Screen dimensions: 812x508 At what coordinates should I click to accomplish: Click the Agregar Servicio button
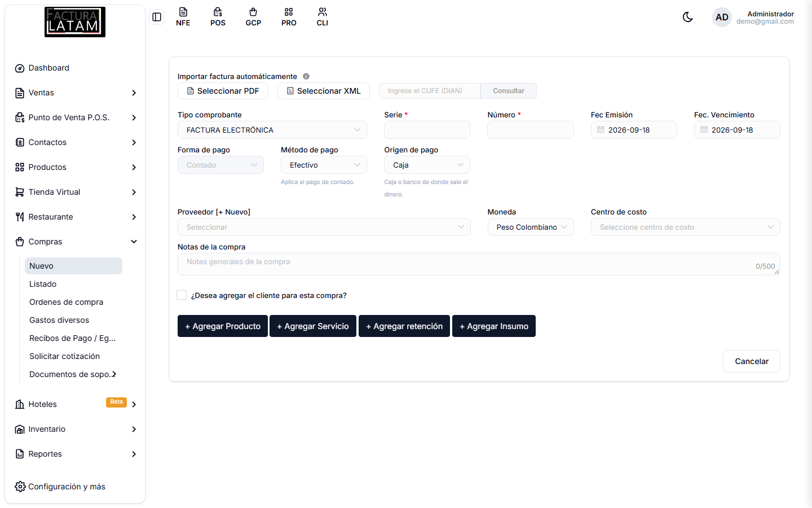pos(313,326)
